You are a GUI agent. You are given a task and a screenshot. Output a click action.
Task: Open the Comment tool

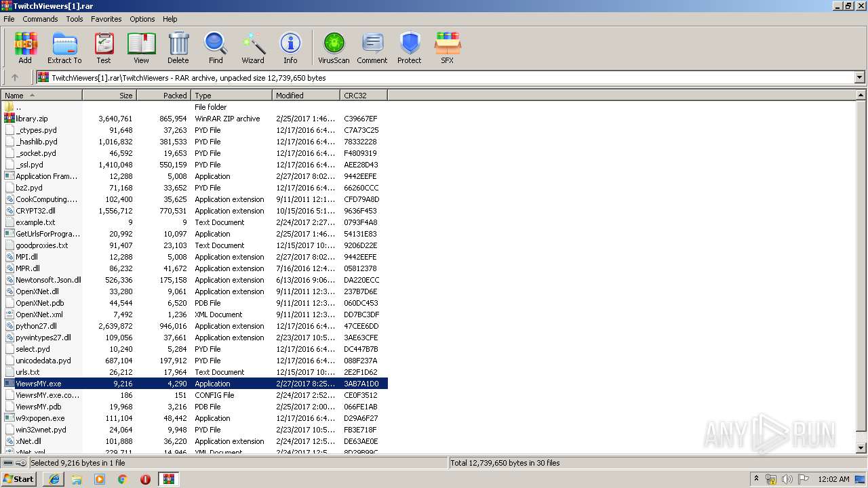click(x=372, y=48)
